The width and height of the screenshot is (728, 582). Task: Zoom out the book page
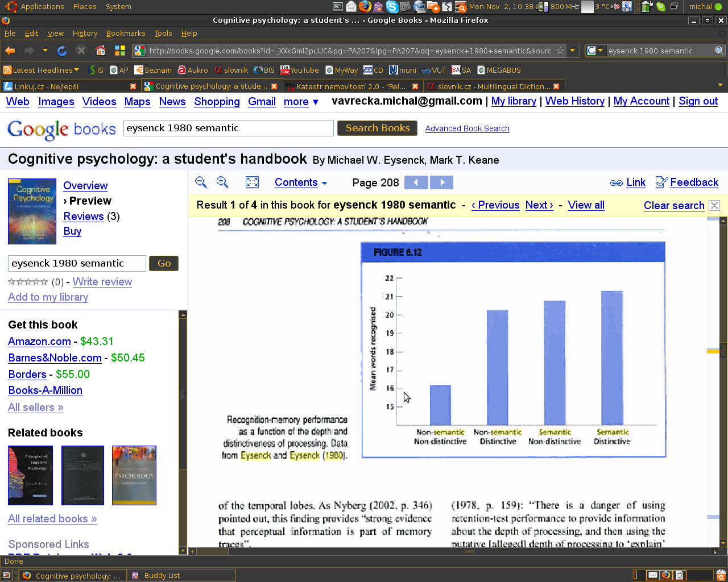pyautogui.click(x=201, y=182)
